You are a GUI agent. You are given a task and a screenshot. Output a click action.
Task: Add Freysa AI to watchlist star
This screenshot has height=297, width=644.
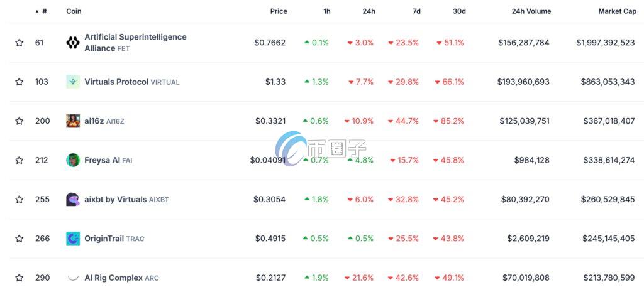pos(19,160)
